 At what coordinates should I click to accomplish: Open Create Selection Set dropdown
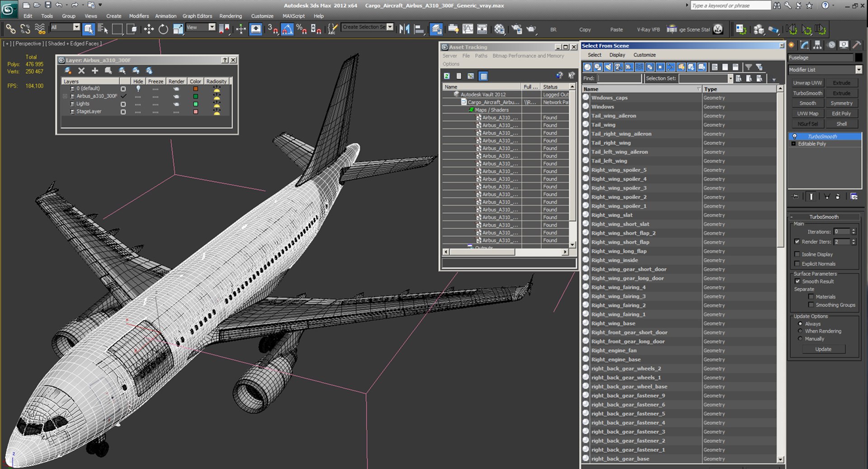[x=390, y=27]
